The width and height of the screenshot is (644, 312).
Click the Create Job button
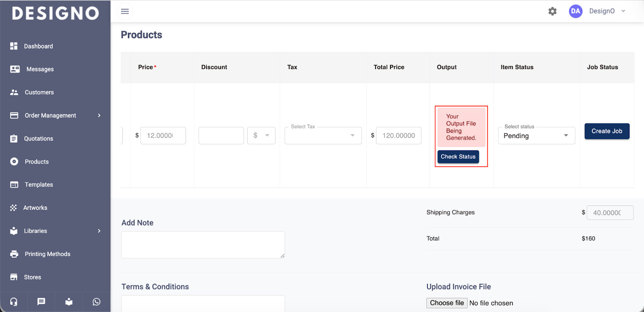click(x=607, y=131)
